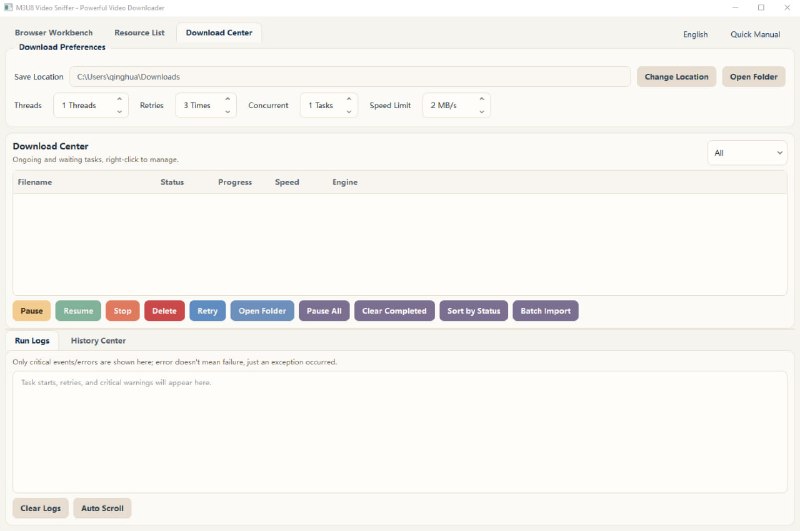Image resolution: width=800 pixels, height=531 pixels.
Task: Click the green Resume button
Action: [x=78, y=311]
